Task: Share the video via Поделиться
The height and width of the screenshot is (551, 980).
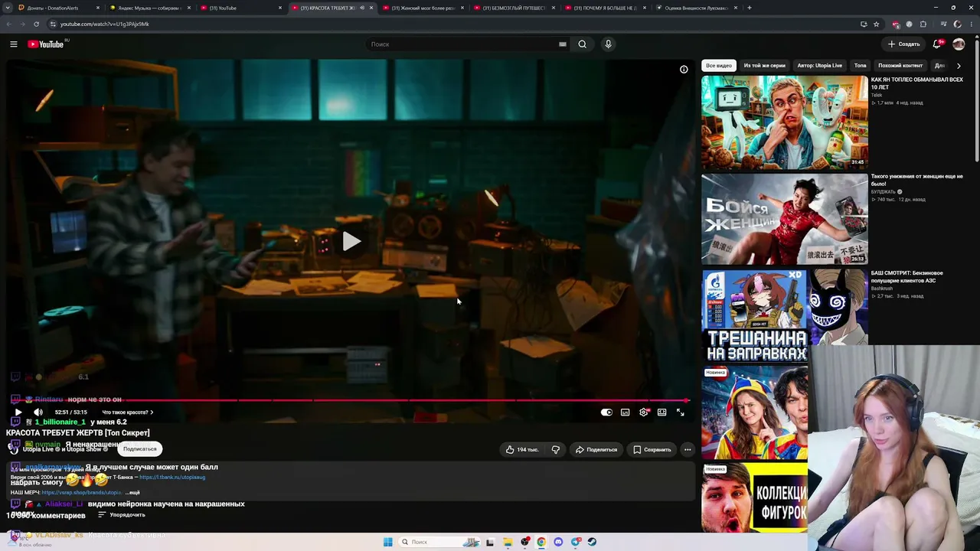Action: click(x=596, y=450)
